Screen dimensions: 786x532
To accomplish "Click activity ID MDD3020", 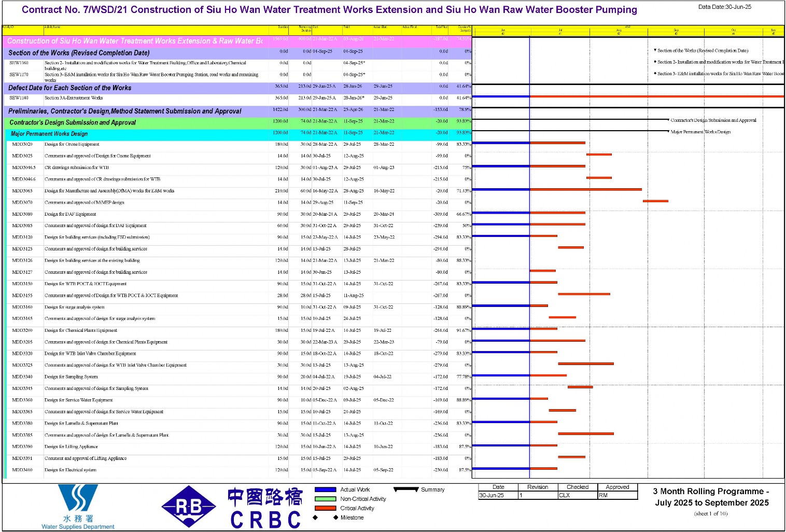I will tap(22, 145).
